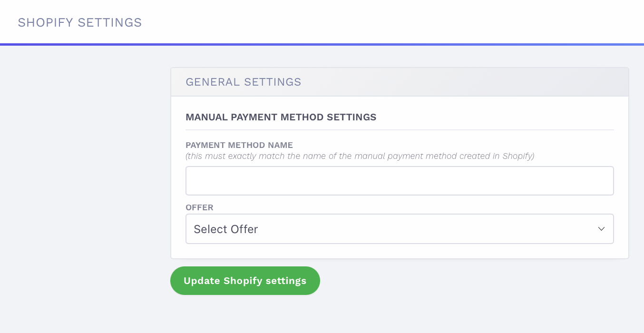The image size is (644, 333).
Task: Click the italic helper text under the label
Action: point(360,156)
